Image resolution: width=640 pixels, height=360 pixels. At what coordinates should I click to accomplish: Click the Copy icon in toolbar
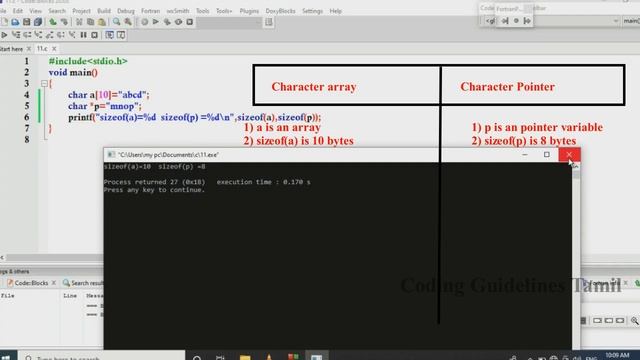(90, 22)
